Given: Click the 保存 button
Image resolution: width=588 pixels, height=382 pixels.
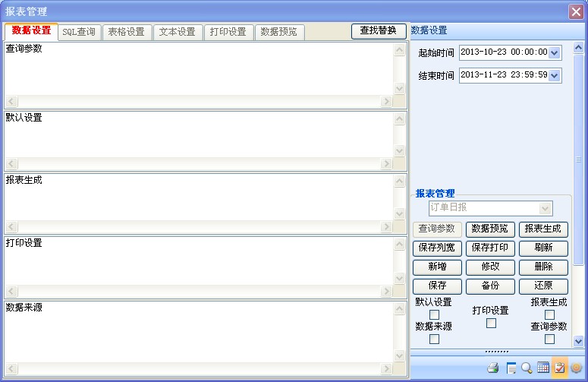Looking at the screenshot, I should [437, 286].
